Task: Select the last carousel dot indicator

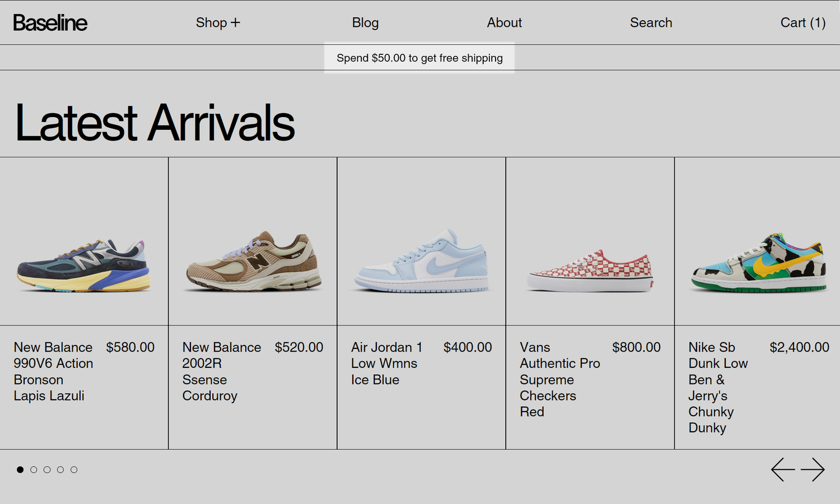Action: [73, 470]
